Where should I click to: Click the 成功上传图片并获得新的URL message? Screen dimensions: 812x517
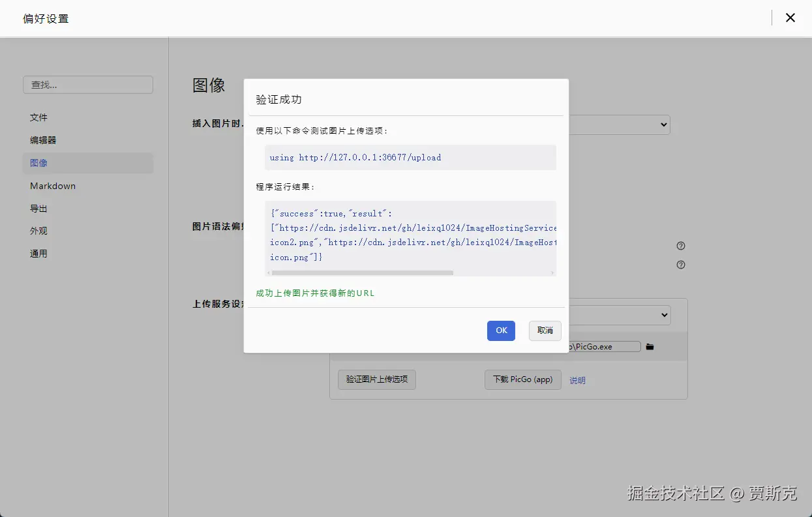(x=316, y=293)
